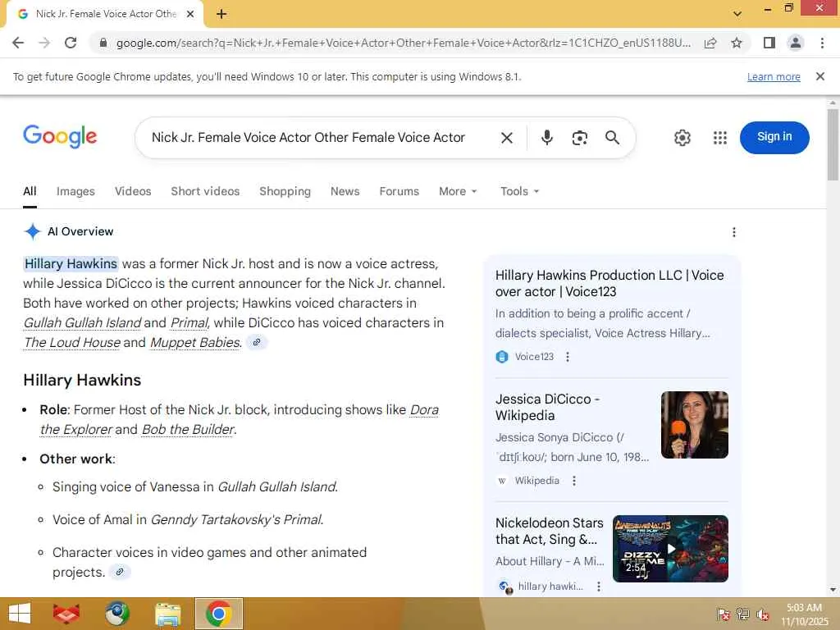Start voice search with microphone
Image resolution: width=840 pixels, height=630 pixels.
[546, 138]
